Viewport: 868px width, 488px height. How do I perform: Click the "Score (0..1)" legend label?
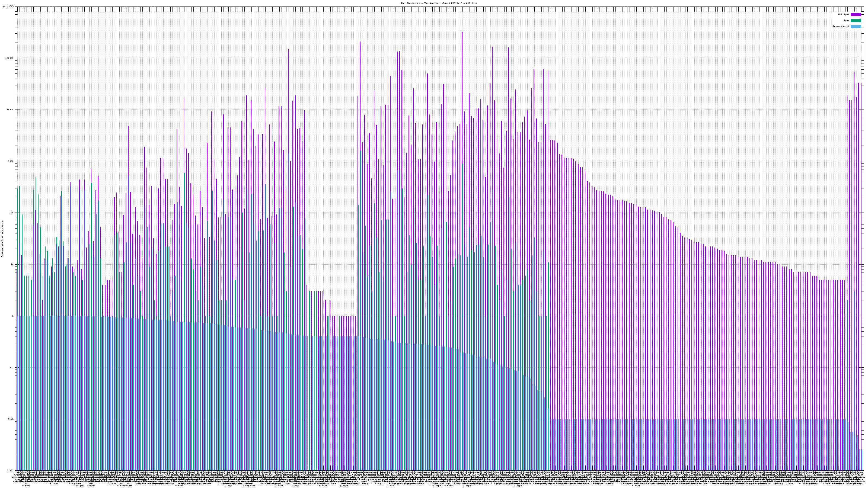(x=841, y=26)
